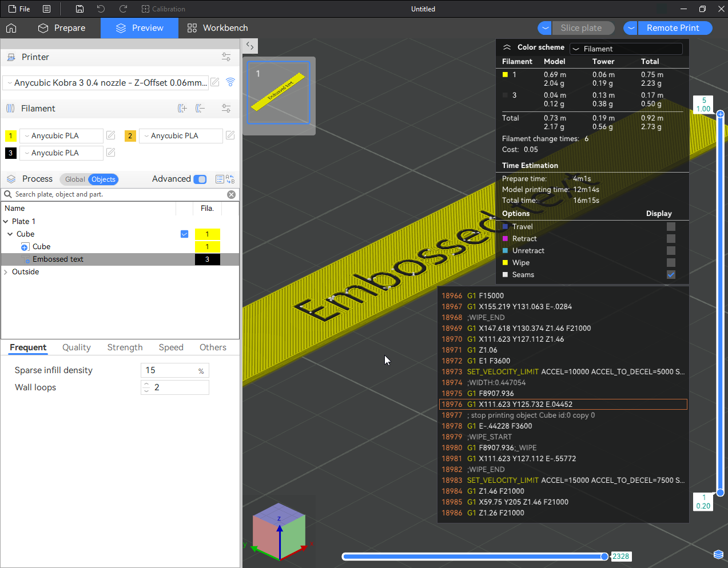728x568 pixels.
Task: Toggle the Advanced mode switch
Action: [200, 179]
